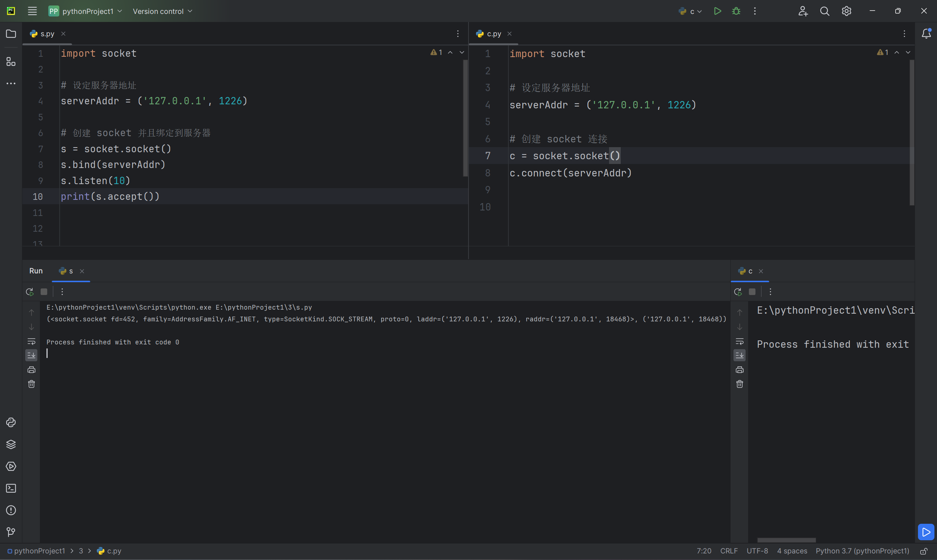
Task: Open IDE settings gear
Action: tap(847, 11)
